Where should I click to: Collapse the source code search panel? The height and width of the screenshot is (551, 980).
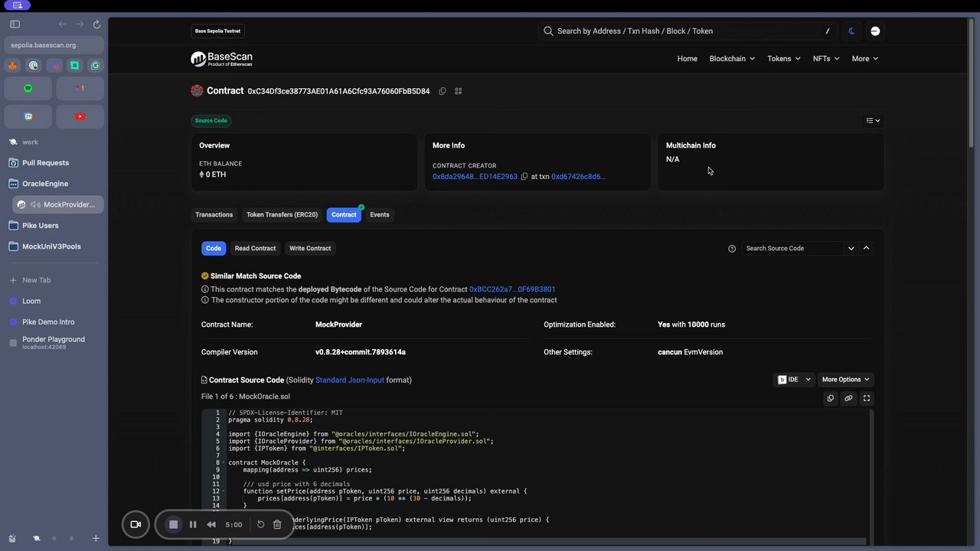(x=866, y=249)
